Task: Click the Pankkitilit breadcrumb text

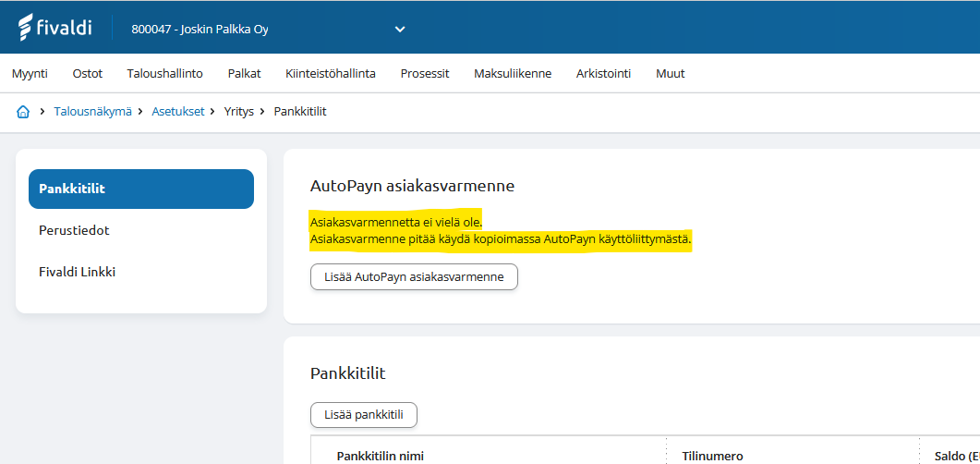Action: (x=300, y=112)
